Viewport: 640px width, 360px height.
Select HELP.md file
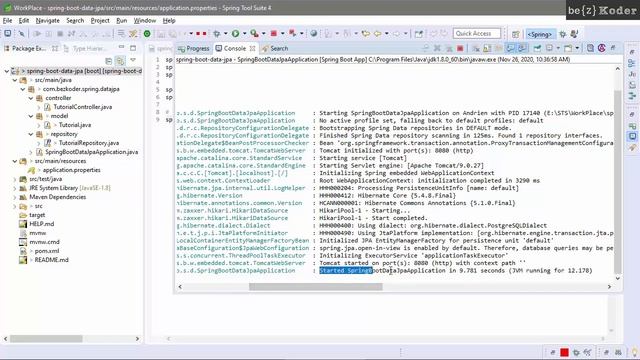pyautogui.click(x=41, y=224)
